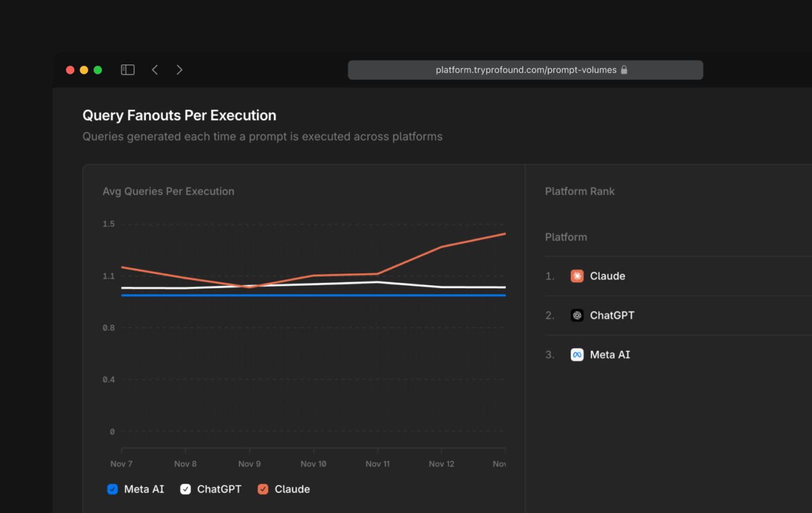This screenshot has height=513, width=812.
Task: Select the ranked Claude entry
Action: 608,276
